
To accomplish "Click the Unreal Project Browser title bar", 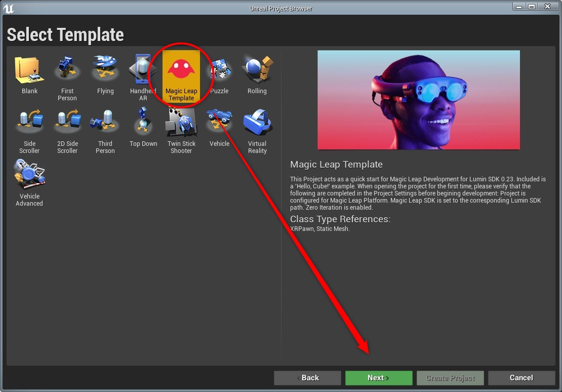I will [x=280, y=8].
